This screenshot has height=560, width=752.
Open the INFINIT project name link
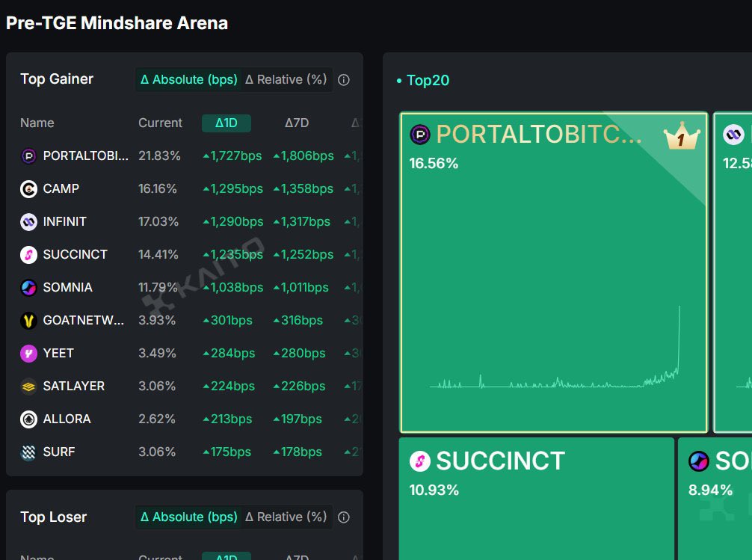(65, 222)
